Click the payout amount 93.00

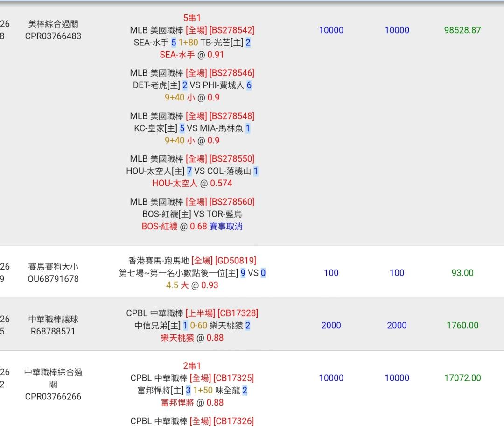pos(462,273)
